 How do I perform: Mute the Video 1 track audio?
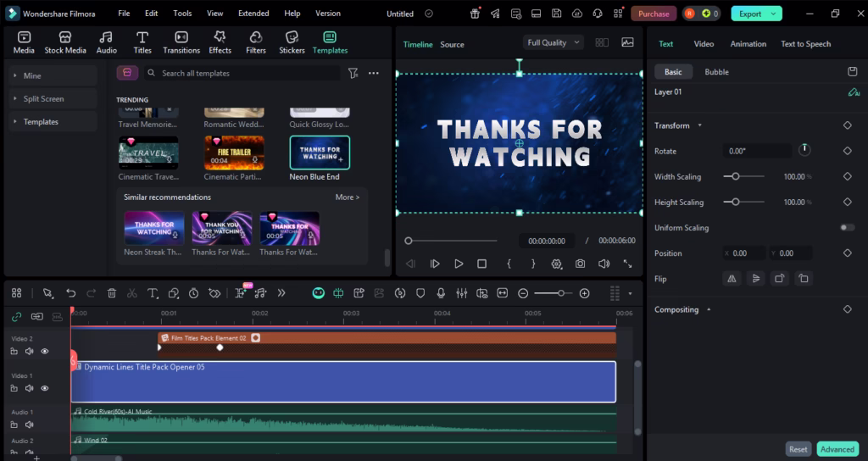coord(30,388)
